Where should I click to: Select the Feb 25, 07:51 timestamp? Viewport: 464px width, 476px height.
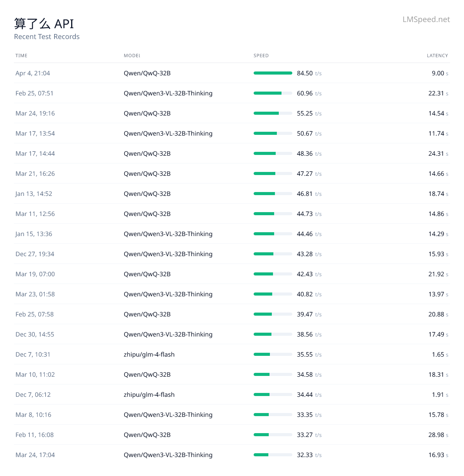coord(34,93)
